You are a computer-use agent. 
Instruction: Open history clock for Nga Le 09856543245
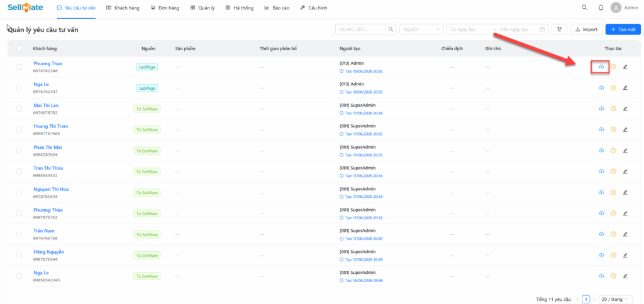pyautogui.click(x=613, y=276)
